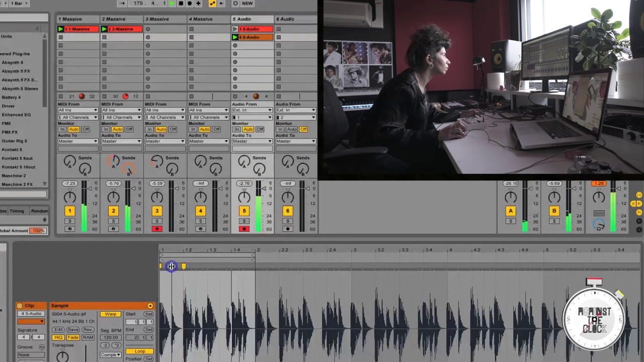Click the Random tab
Screen dimensions: 644x362
coord(39,211)
